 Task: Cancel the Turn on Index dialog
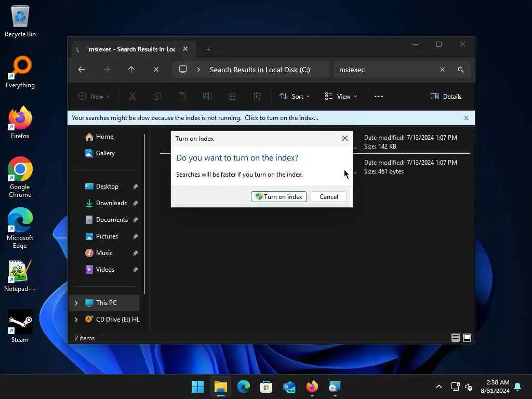coord(328,197)
